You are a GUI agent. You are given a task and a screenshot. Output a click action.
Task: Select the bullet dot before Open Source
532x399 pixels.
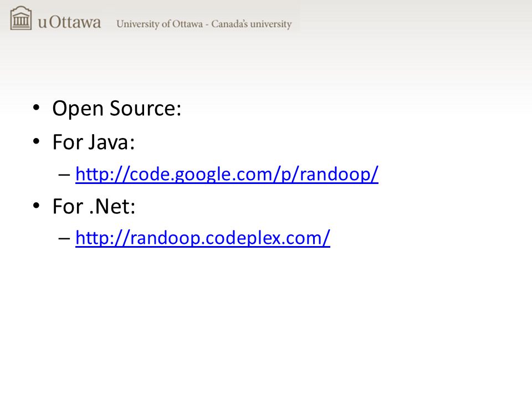coord(37,108)
